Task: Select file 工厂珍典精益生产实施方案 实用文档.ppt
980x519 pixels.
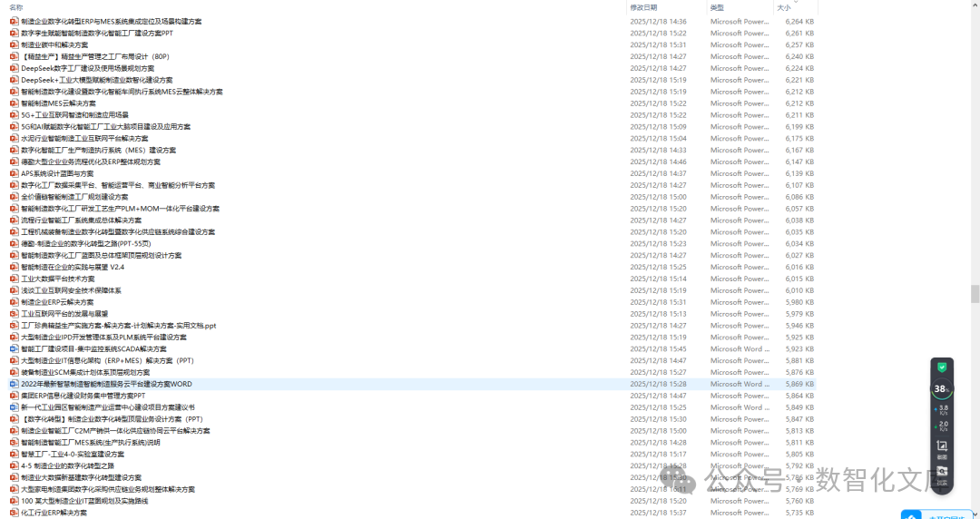Action: click(119, 326)
